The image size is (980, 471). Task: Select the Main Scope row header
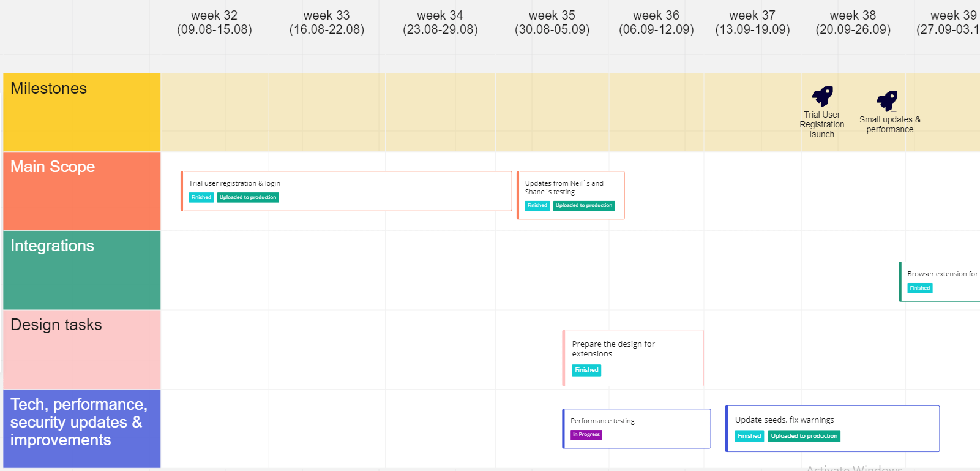(81, 191)
